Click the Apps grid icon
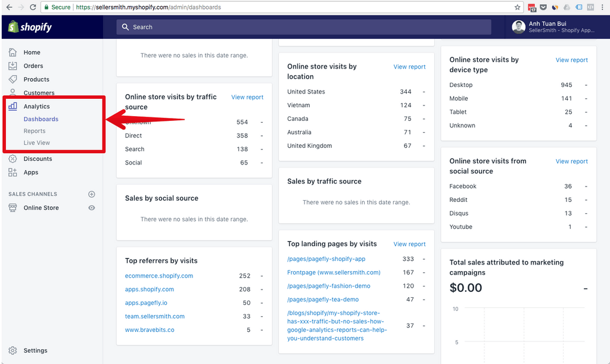This screenshot has height=364, width=610. (13, 172)
